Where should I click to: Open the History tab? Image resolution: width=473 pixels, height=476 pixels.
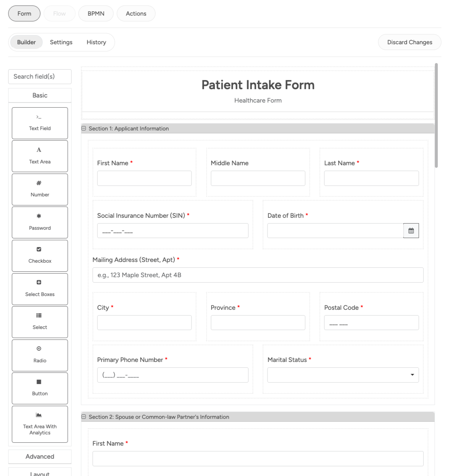coord(96,42)
